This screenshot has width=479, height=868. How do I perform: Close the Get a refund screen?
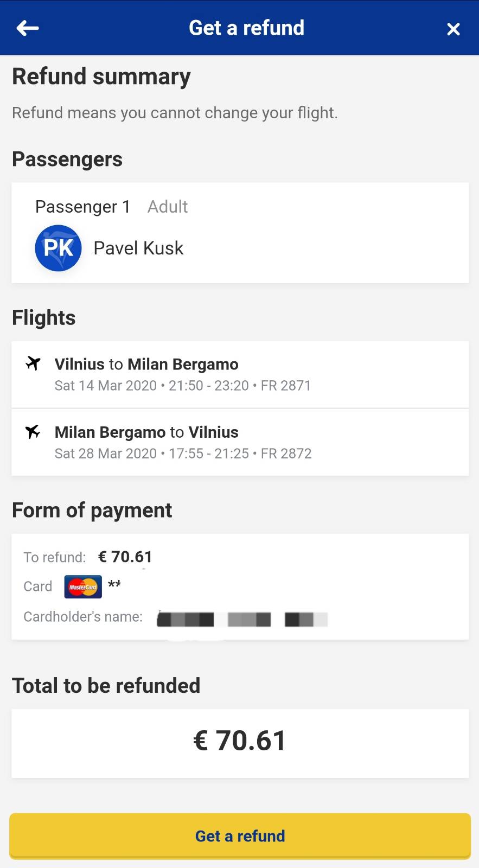point(453,29)
